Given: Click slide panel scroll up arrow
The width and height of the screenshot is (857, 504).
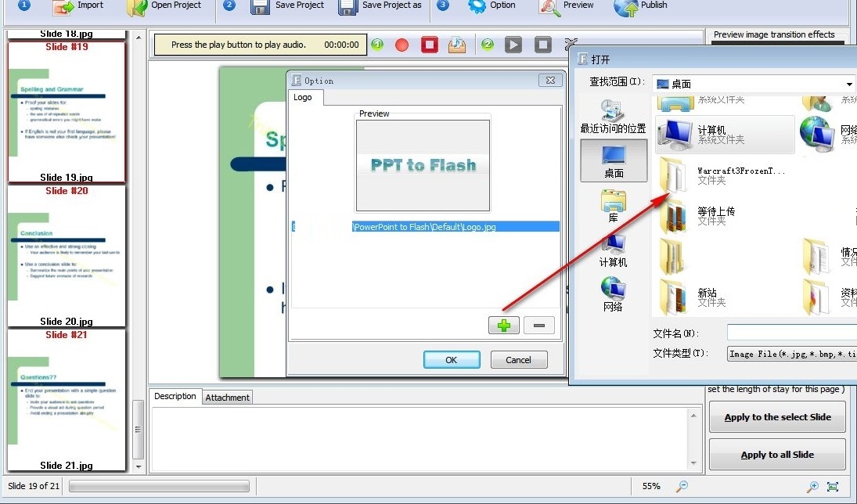Looking at the screenshot, I should click(x=139, y=37).
